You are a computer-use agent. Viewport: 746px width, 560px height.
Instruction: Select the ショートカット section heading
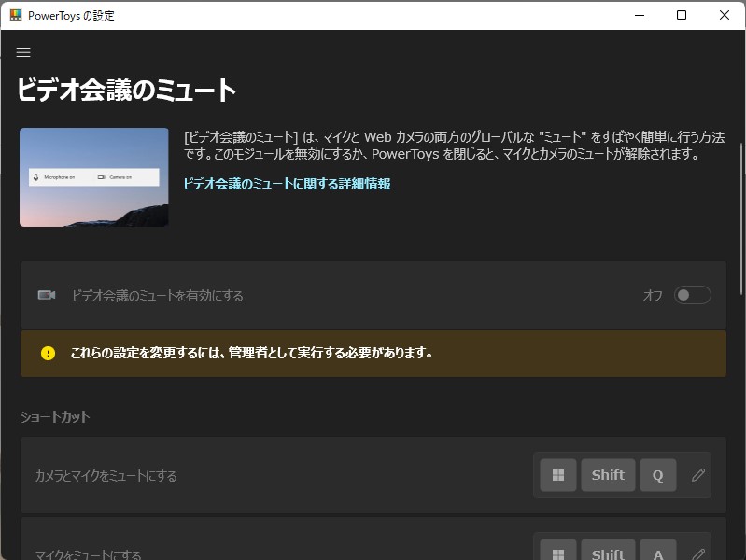pos(55,417)
